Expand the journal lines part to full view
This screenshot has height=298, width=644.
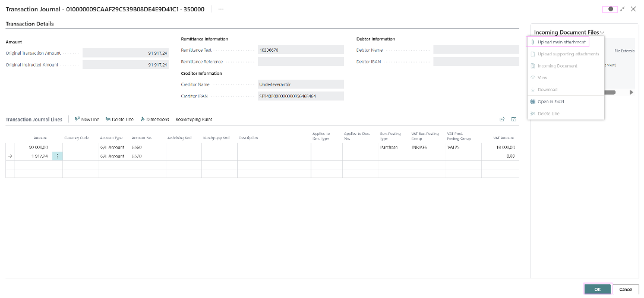(513, 119)
